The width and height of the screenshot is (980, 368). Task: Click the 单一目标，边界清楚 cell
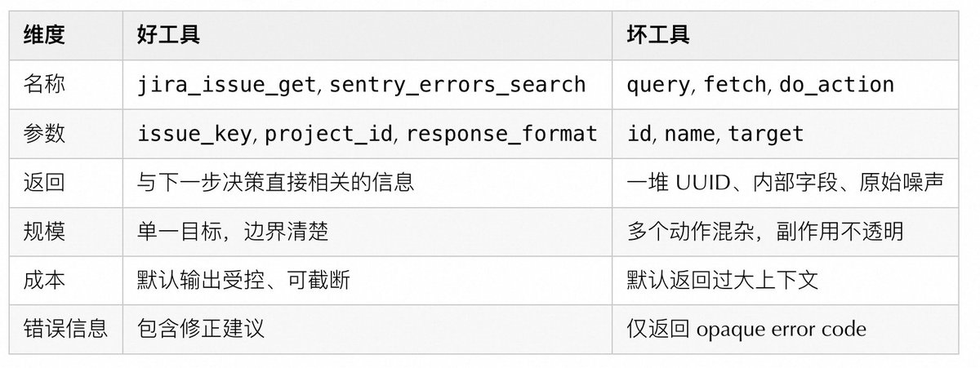(233, 231)
